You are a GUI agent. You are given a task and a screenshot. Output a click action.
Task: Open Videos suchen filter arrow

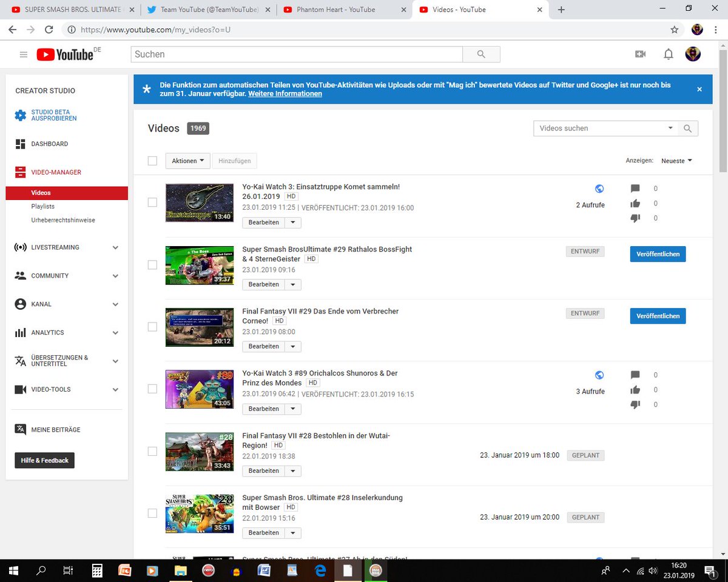pyautogui.click(x=670, y=128)
